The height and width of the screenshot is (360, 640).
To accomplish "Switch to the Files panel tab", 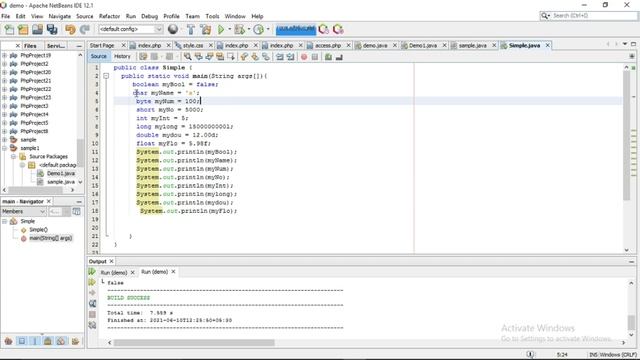I will click(x=30, y=46).
